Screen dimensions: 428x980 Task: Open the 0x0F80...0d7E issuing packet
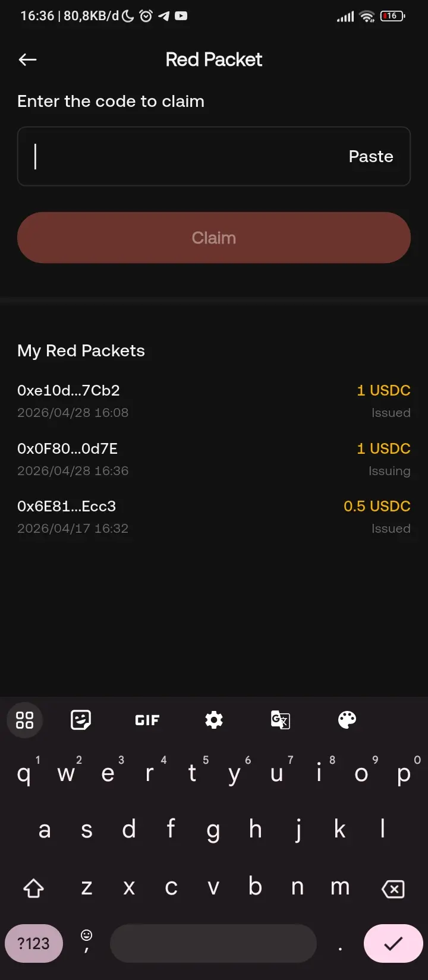pyautogui.click(x=213, y=459)
